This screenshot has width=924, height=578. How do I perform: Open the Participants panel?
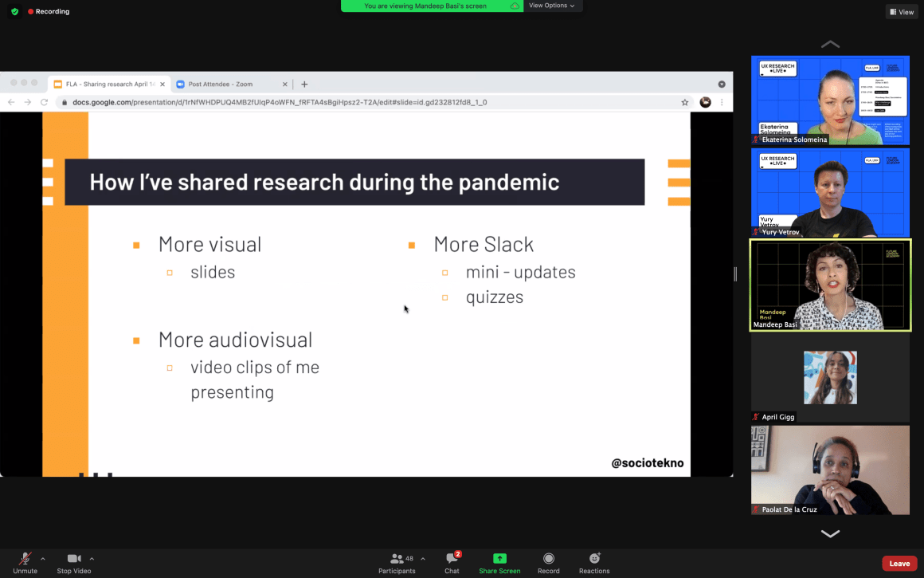(397, 563)
